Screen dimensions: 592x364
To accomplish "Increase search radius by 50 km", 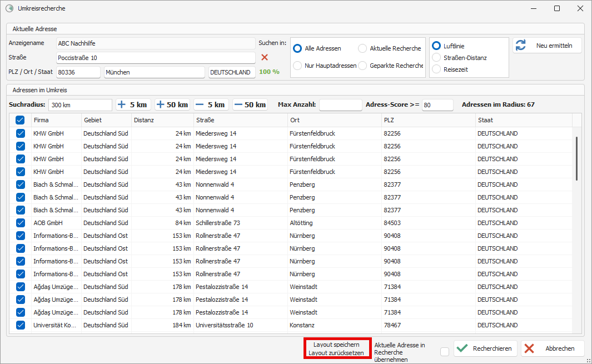I will pyautogui.click(x=172, y=104).
